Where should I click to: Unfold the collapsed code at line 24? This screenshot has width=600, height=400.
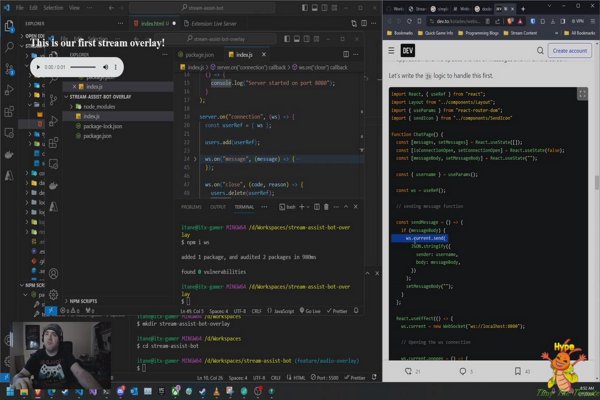point(195,159)
